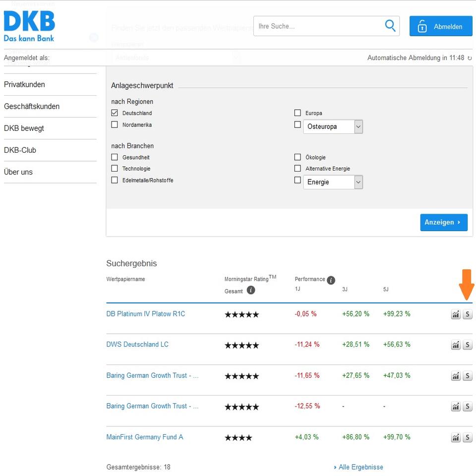Click the 5J performance column header
Image resolution: width=476 pixels, height=476 pixels.
coord(386,289)
